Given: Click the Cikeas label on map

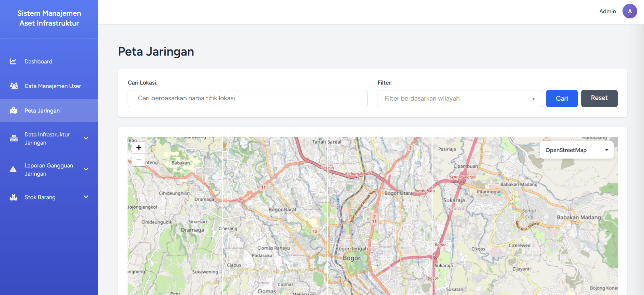Looking at the screenshot, I should [x=478, y=249].
